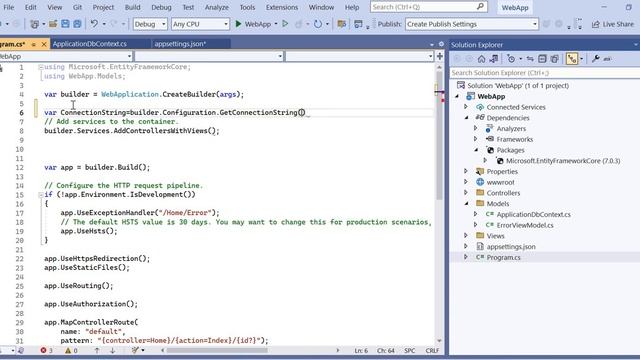Click Collapse All icon in Solution Explorer
Screen dimensions: 640x360
pyautogui.click(x=542, y=59)
